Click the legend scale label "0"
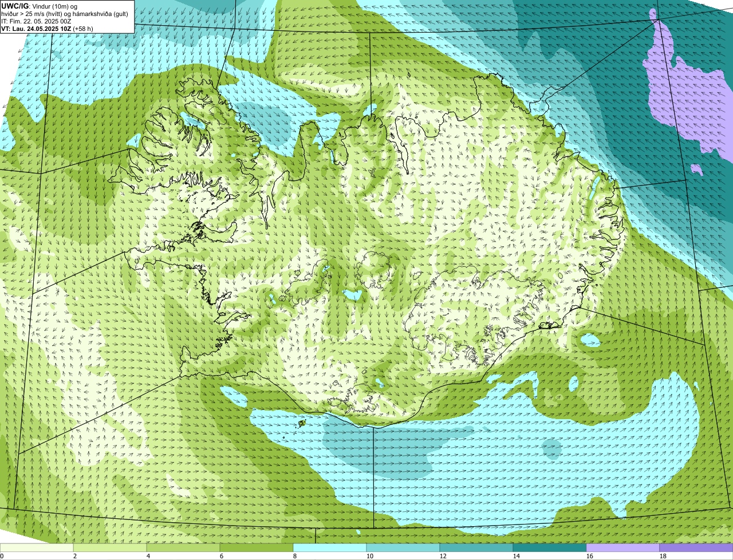733x560 pixels. 2,556
